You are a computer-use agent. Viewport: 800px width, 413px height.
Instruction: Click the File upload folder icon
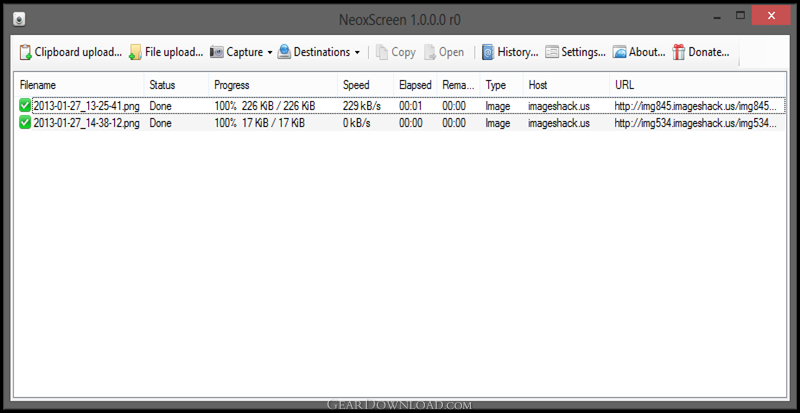(x=135, y=52)
